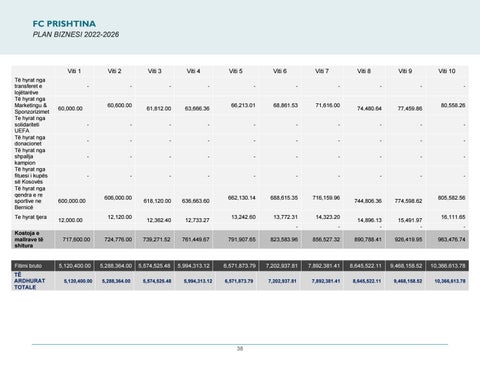
Task: Click the 600,000.00 sports center value
Action: coord(72,201)
